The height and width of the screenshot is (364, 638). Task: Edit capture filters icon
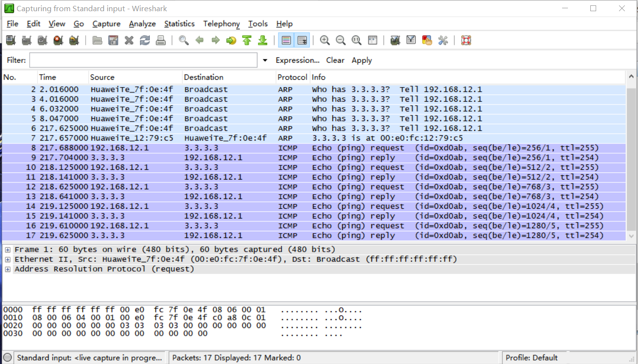click(x=395, y=40)
